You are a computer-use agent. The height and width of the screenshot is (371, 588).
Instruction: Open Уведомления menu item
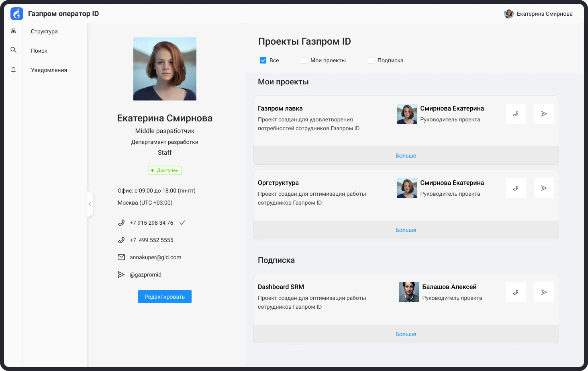pos(49,70)
